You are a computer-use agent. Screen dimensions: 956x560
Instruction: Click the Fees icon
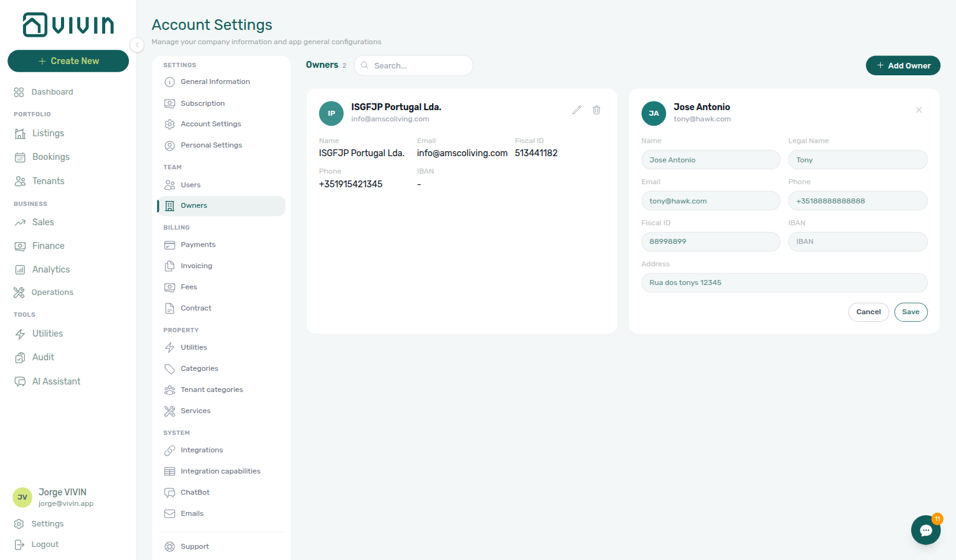(x=169, y=287)
